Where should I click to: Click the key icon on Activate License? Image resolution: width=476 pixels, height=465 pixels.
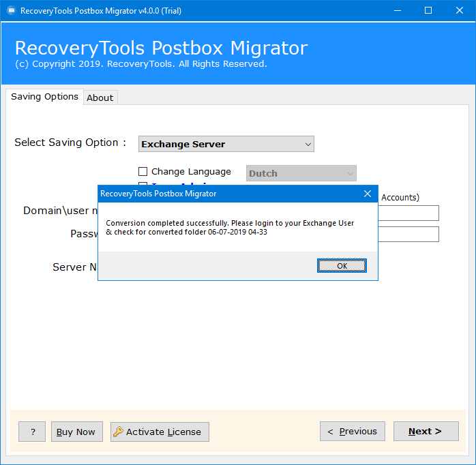[x=118, y=432]
